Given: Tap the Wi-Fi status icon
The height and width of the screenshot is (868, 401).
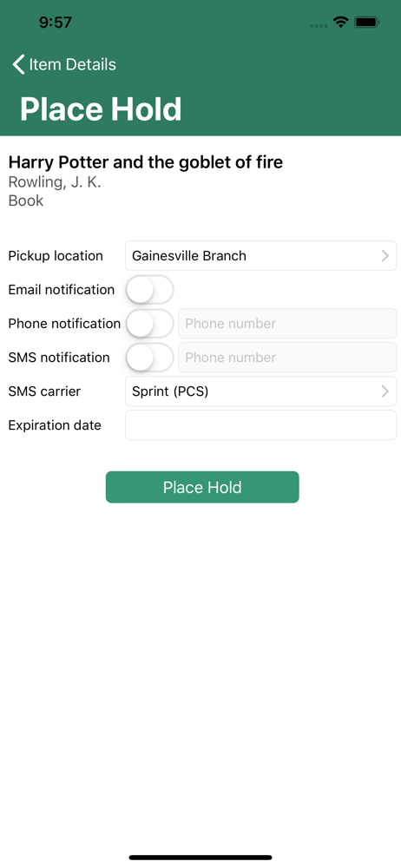Looking at the screenshot, I should tap(340, 23).
